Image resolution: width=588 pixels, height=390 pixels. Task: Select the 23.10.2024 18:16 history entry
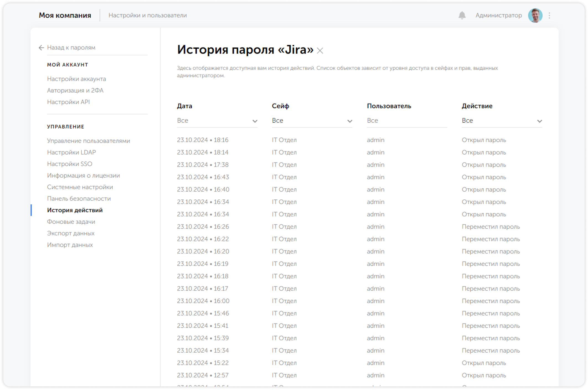[x=203, y=140]
